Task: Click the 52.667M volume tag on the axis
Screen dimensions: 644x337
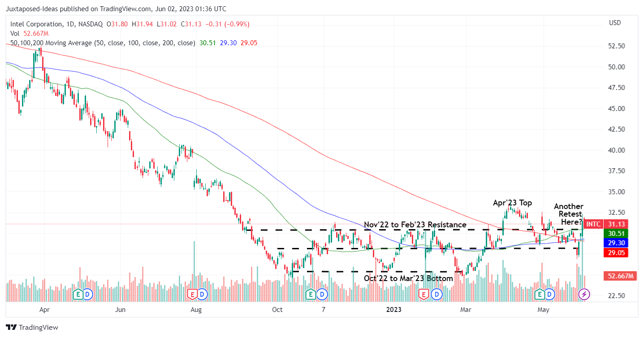Action: click(x=621, y=276)
